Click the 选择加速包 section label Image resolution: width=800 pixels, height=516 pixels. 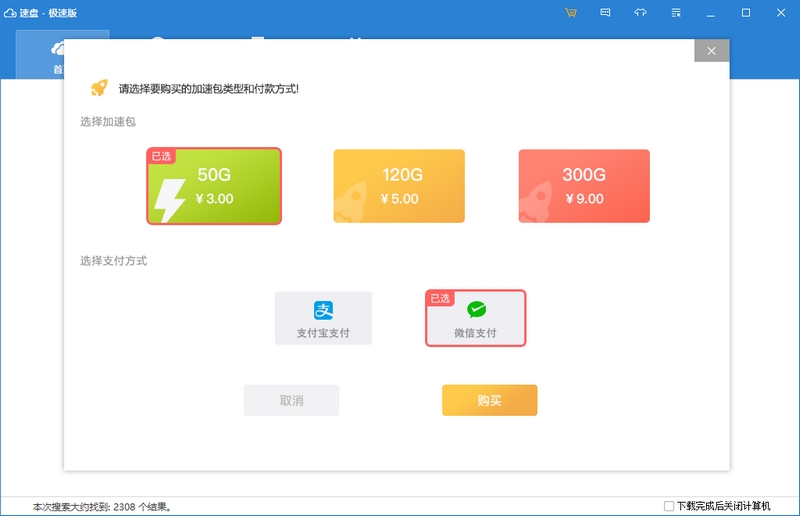[108, 121]
